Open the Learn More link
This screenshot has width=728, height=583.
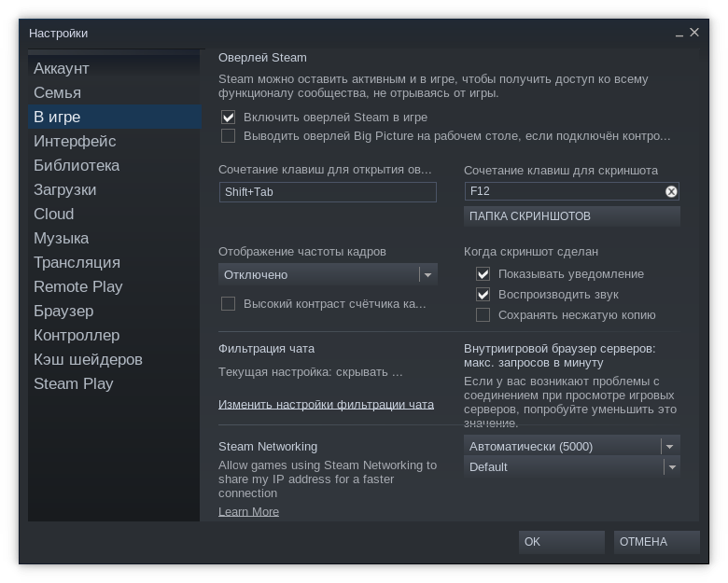[x=248, y=511]
